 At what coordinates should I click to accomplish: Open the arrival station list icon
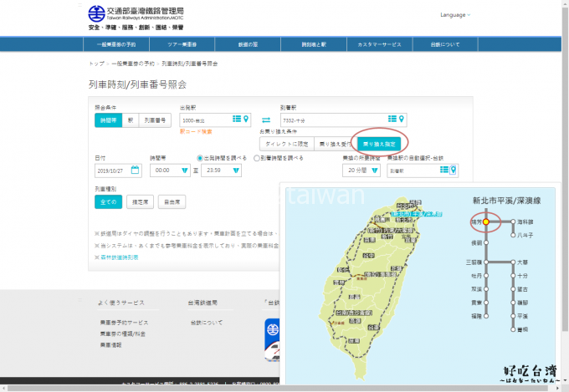pyautogui.click(x=392, y=119)
